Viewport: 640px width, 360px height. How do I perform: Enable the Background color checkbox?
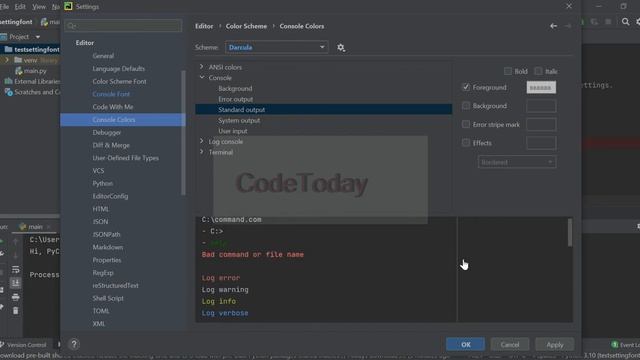click(x=466, y=106)
